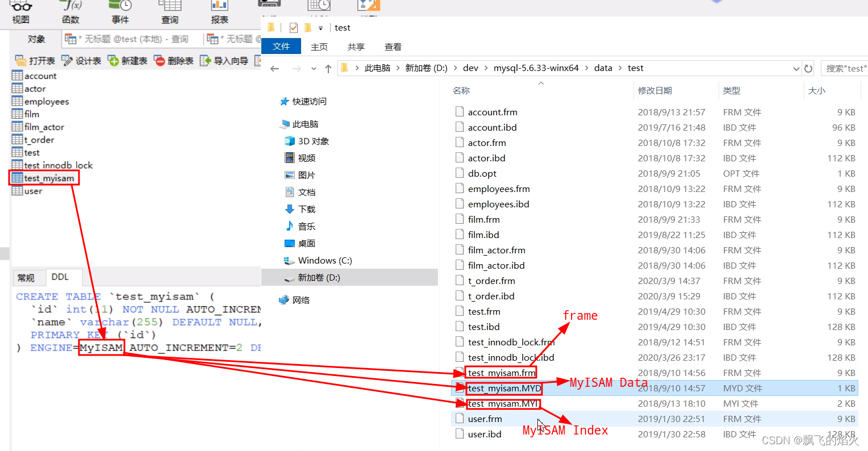Open recent locations dropdown in Explorer
This screenshot has width=868, height=451.
pyautogui.click(x=314, y=68)
